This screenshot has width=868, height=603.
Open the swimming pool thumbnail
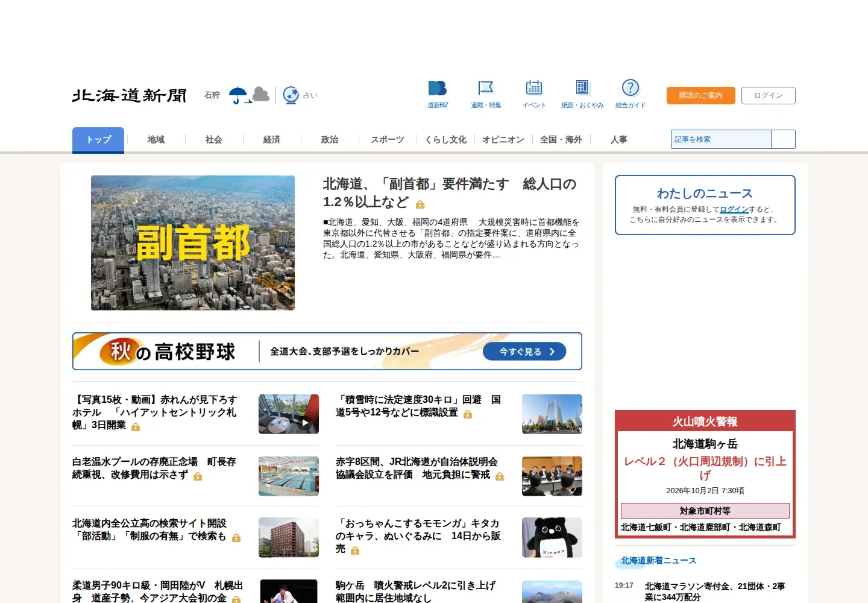tap(289, 476)
